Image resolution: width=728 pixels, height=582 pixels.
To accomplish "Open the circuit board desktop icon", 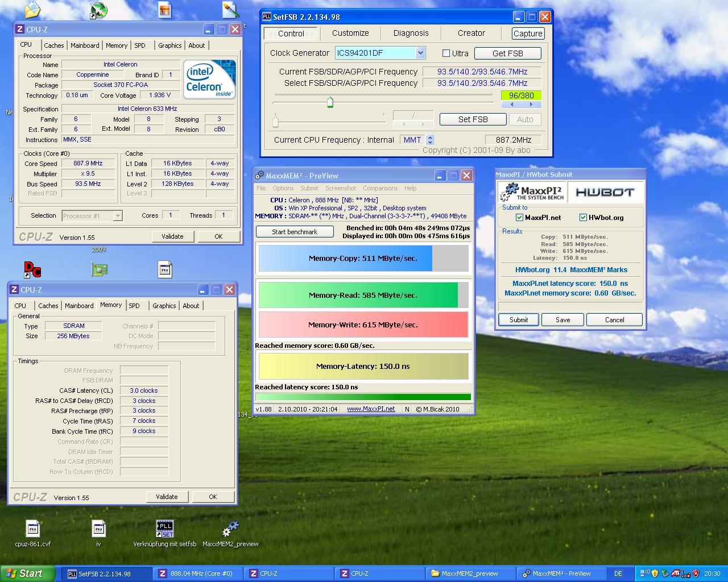I will tap(99, 269).
